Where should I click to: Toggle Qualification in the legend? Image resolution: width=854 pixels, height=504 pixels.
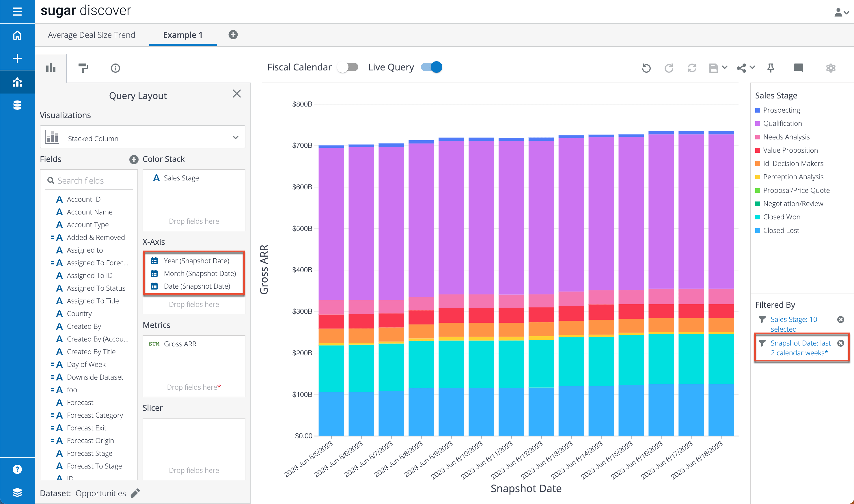(x=778, y=124)
